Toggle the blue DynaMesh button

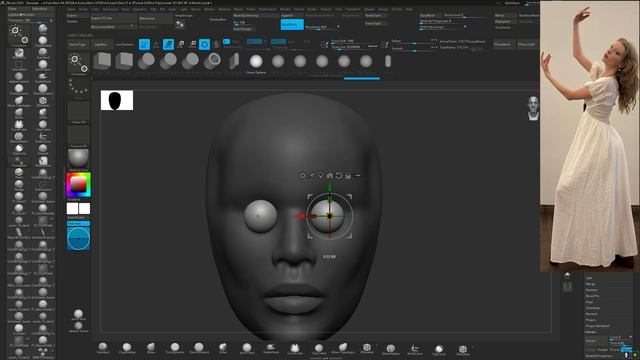tap(292, 24)
